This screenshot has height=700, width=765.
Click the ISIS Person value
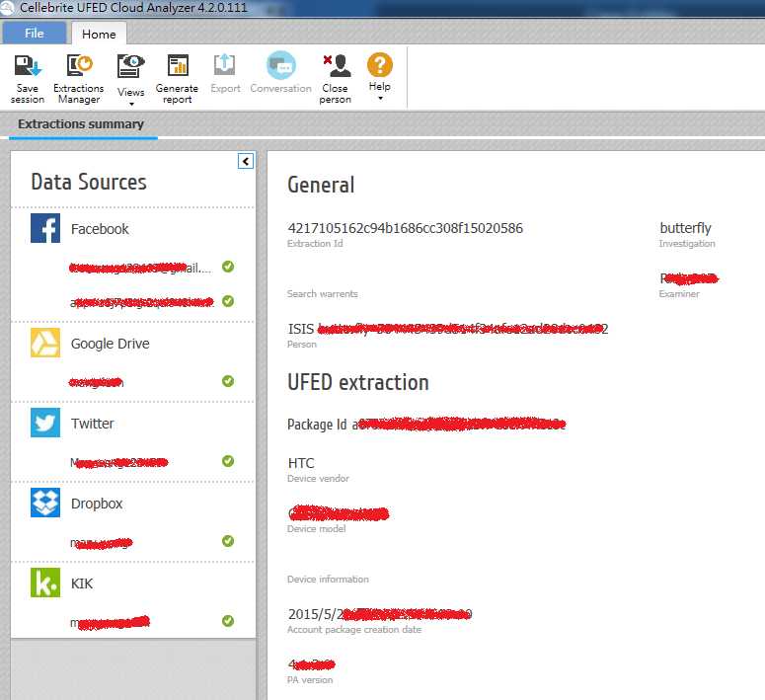[448, 329]
